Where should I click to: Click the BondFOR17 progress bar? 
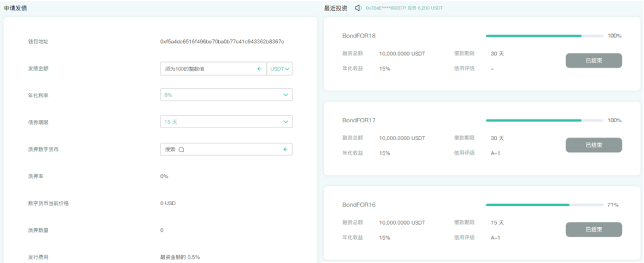544,120
